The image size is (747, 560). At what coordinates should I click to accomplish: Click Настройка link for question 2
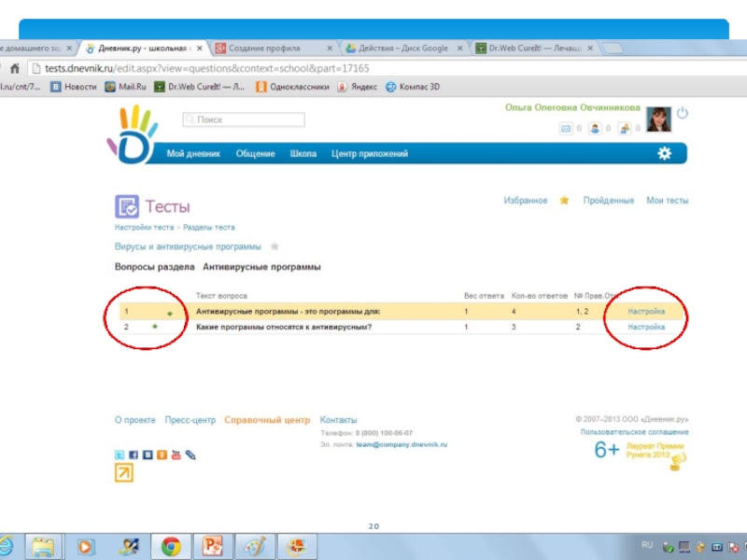[x=646, y=328]
